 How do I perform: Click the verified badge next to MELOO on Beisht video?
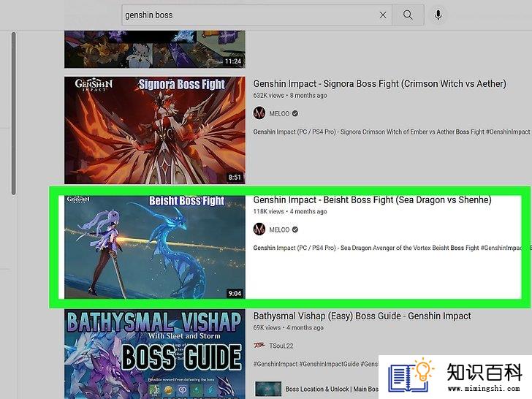[x=295, y=229]
